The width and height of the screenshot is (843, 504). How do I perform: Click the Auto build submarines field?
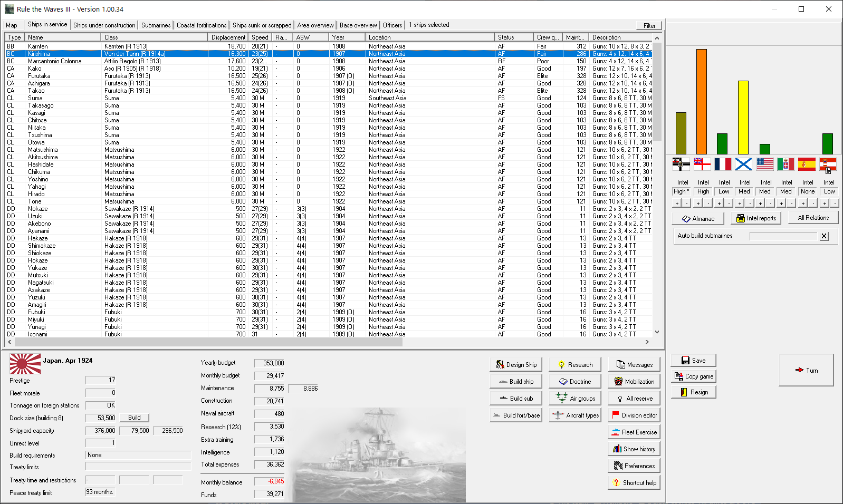click(783, 236)
